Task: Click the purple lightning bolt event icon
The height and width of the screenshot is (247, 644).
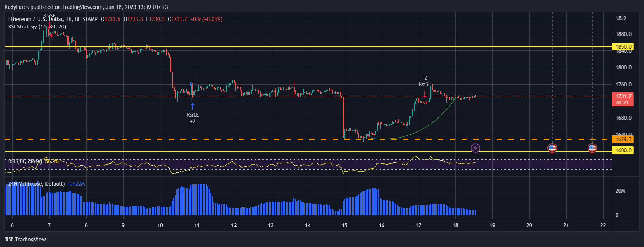Action: [475, 148]
